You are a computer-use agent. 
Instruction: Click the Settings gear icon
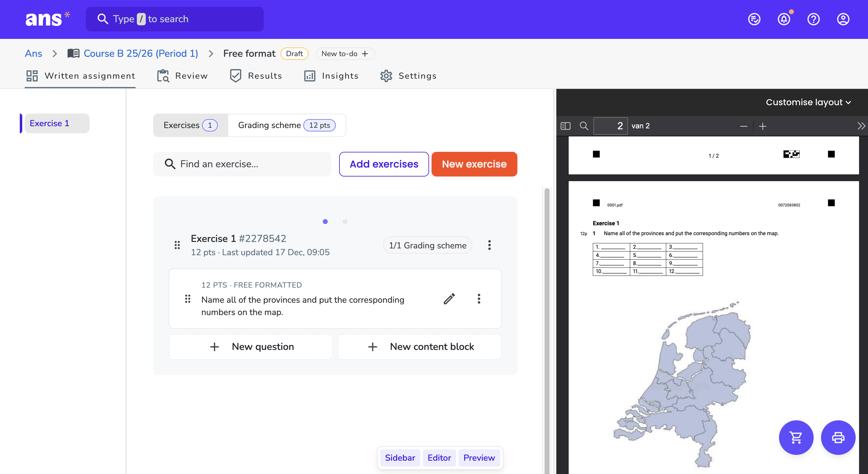[x=386, y=76]
